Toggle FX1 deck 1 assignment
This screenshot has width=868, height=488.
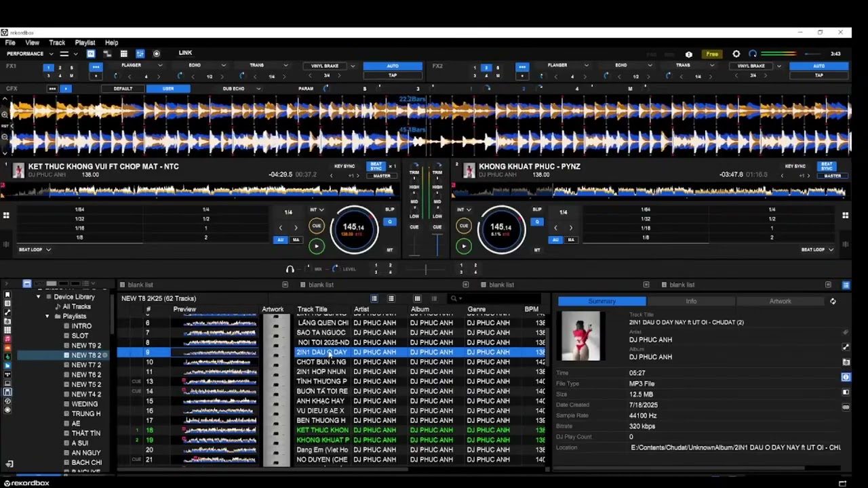tap(48, 68)
